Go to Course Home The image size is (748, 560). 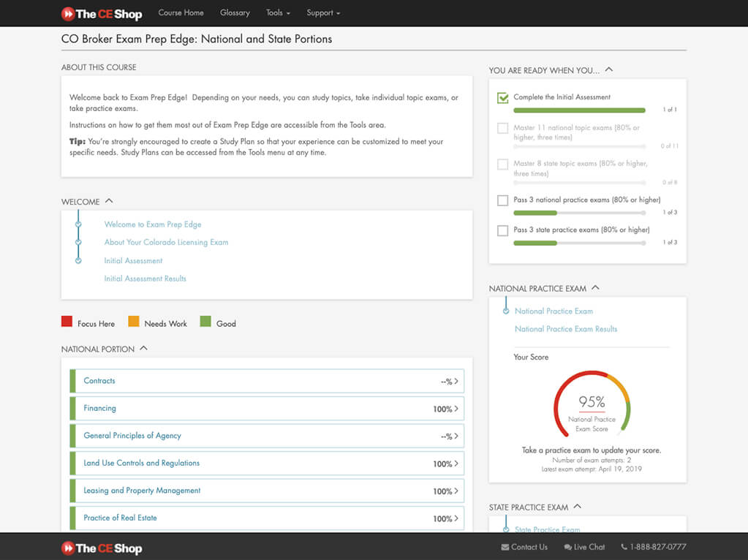pos(181,13)
